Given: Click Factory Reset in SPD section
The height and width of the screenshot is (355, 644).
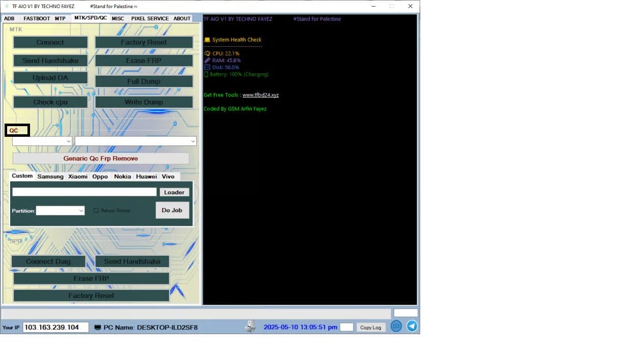Looking at the screenshot, I should pyautogui.click(x=91, y=295).
